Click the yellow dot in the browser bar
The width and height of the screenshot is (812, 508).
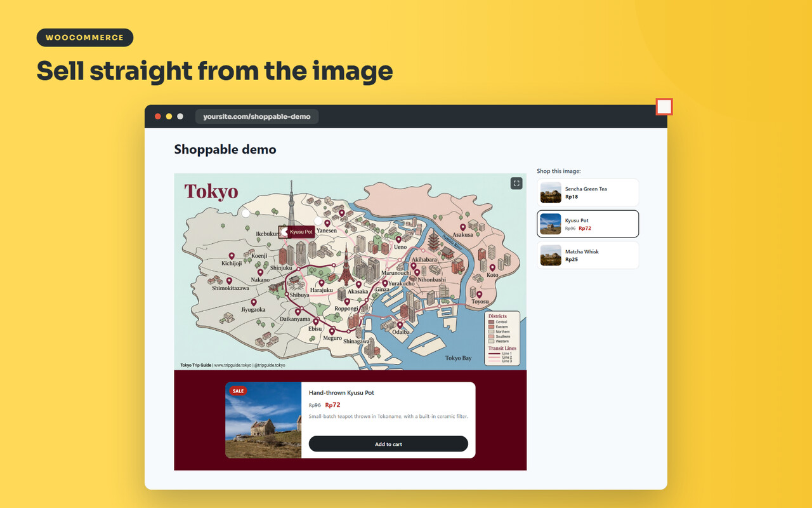click(x=169, y=116)
